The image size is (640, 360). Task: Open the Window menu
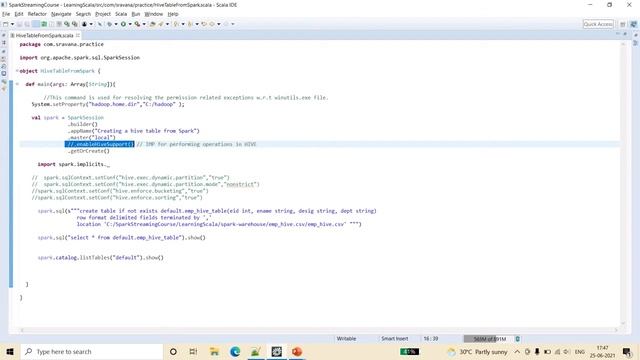(x=153, y=14)
